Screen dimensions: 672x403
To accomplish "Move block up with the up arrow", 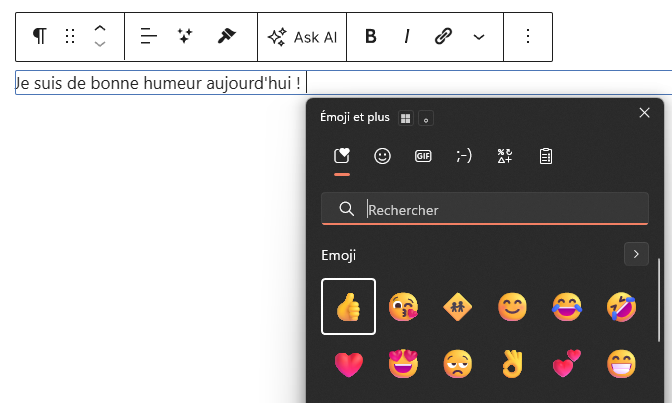I will [x=100, y=29].
